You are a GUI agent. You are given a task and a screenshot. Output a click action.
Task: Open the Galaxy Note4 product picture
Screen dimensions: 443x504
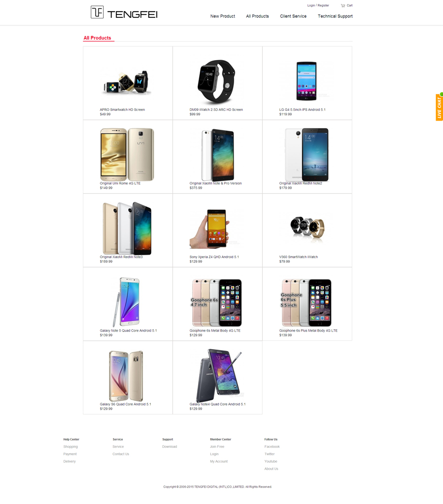click(x=219, y=375)
